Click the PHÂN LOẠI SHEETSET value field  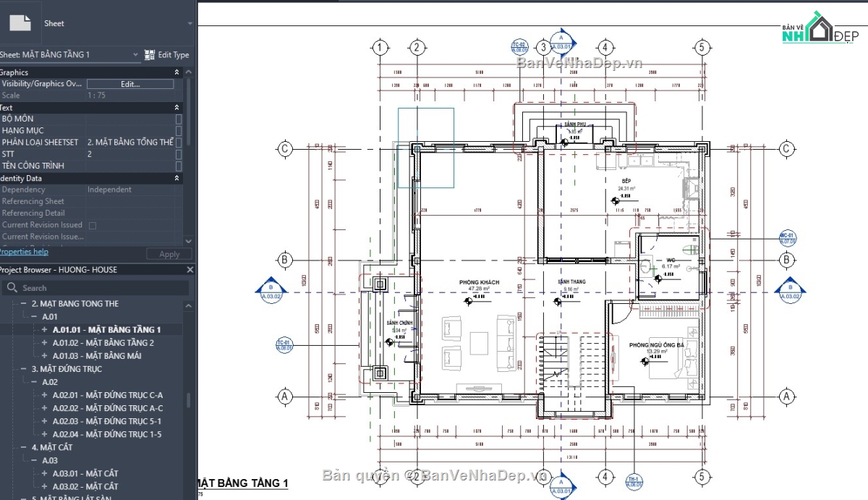tap(130, 143)
